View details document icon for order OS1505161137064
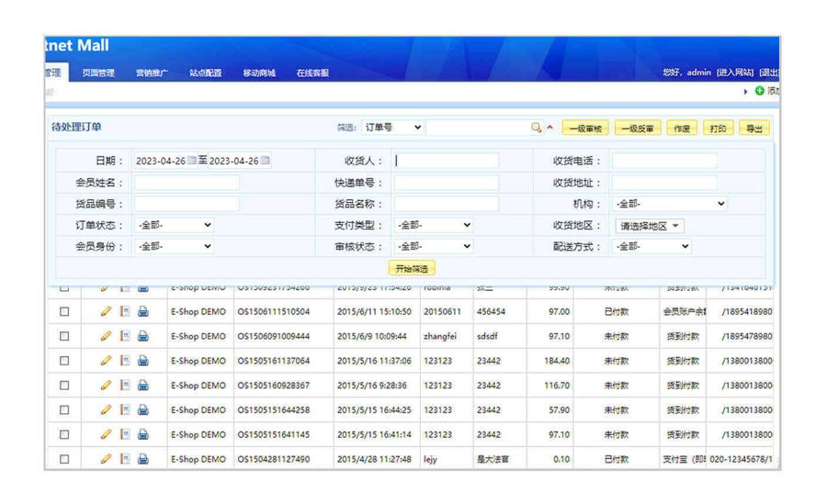 pyautogui.click(x=125, y=361)
